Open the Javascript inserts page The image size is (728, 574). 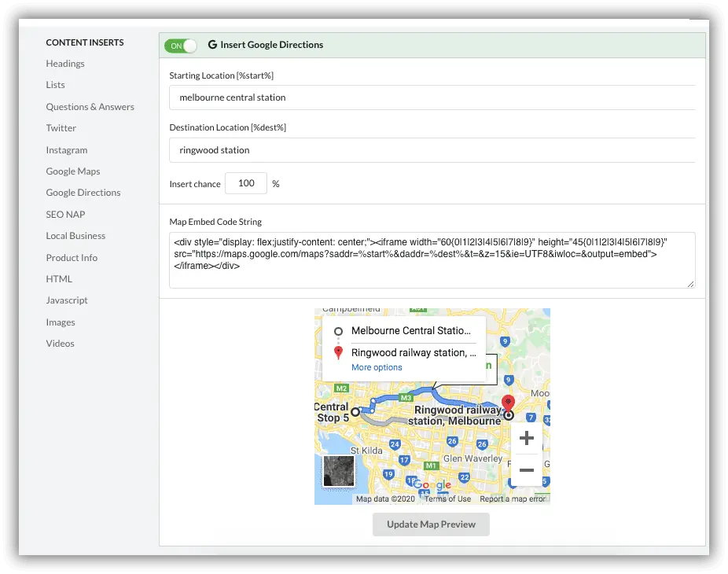point(67,300)
